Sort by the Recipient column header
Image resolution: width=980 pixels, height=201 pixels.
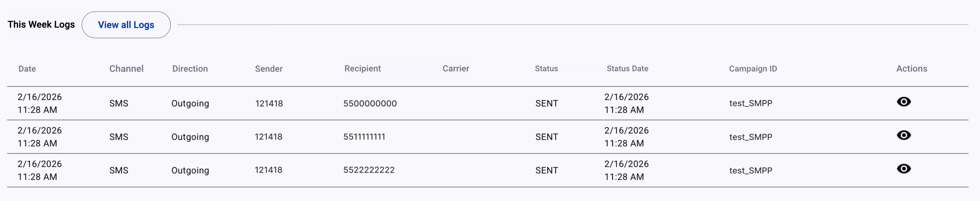click(363, 69)
